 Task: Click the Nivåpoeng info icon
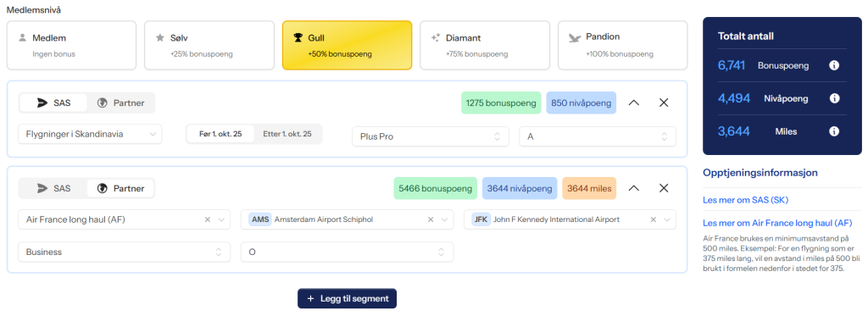[x=834, y=98]
